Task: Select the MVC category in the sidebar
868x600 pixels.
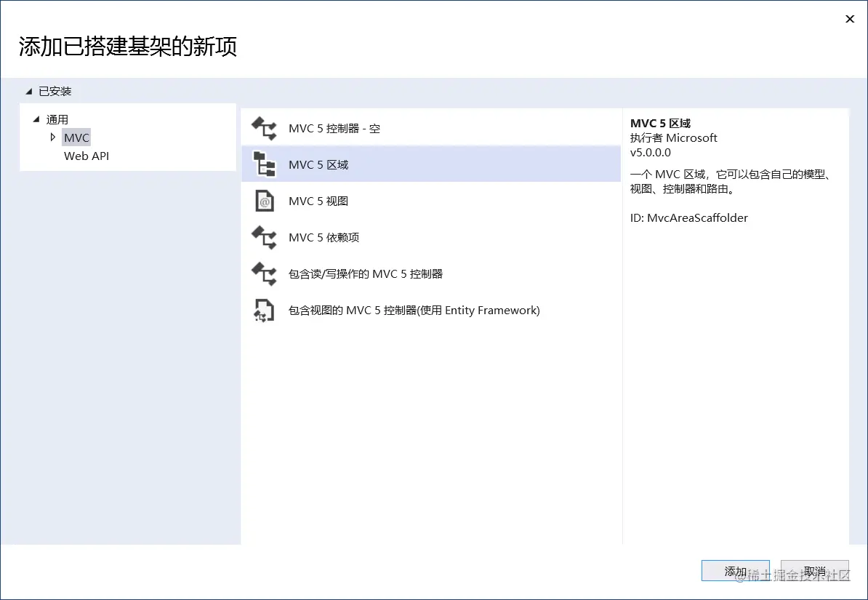Action: point(76,137)
